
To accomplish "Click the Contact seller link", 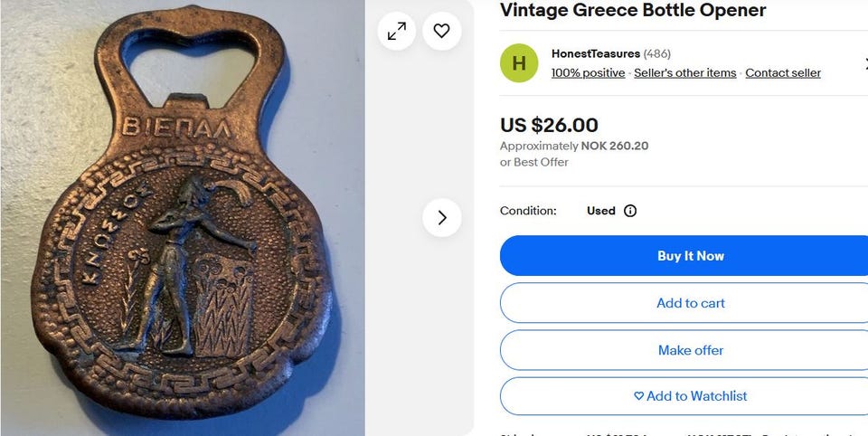I will pyautogui.click(x=783, y=73).
